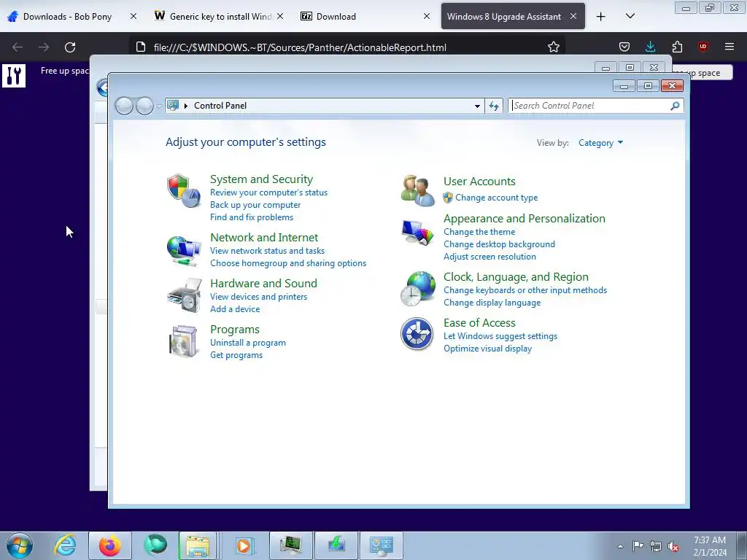Click Uninstall a program
747x560 pixels.
248,343
